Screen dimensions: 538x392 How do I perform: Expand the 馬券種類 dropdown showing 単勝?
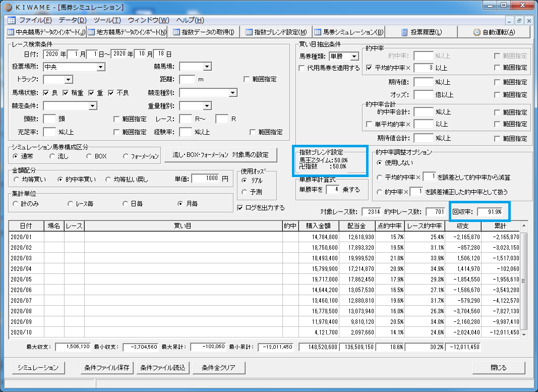click(354, 56)
